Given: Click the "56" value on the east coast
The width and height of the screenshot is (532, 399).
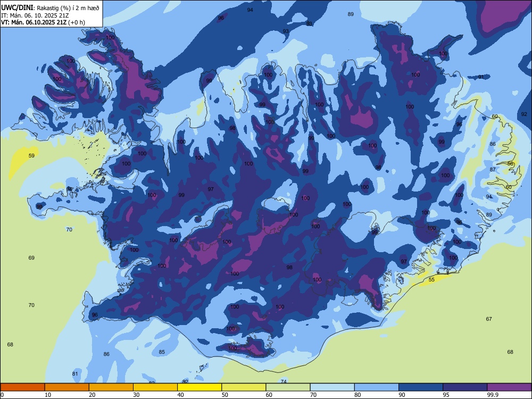Looking at the screenshot, I should 510,163.
